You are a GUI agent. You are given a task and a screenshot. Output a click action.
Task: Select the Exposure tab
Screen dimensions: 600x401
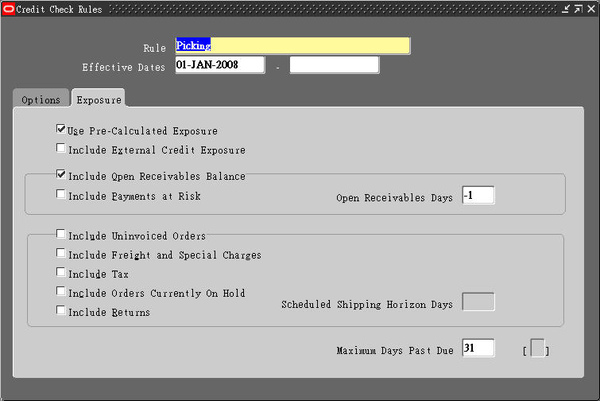pos(99,98)
